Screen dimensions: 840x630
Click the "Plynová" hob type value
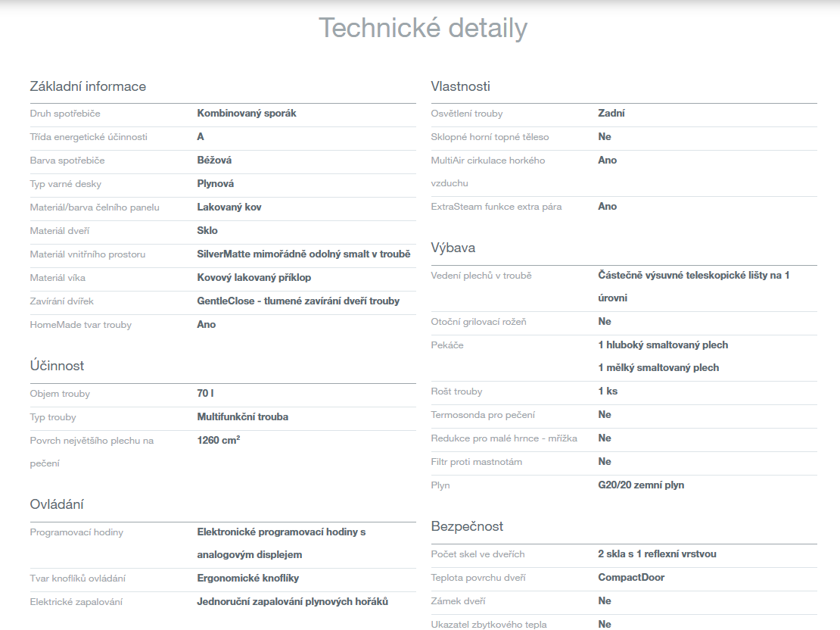(216, 184)
